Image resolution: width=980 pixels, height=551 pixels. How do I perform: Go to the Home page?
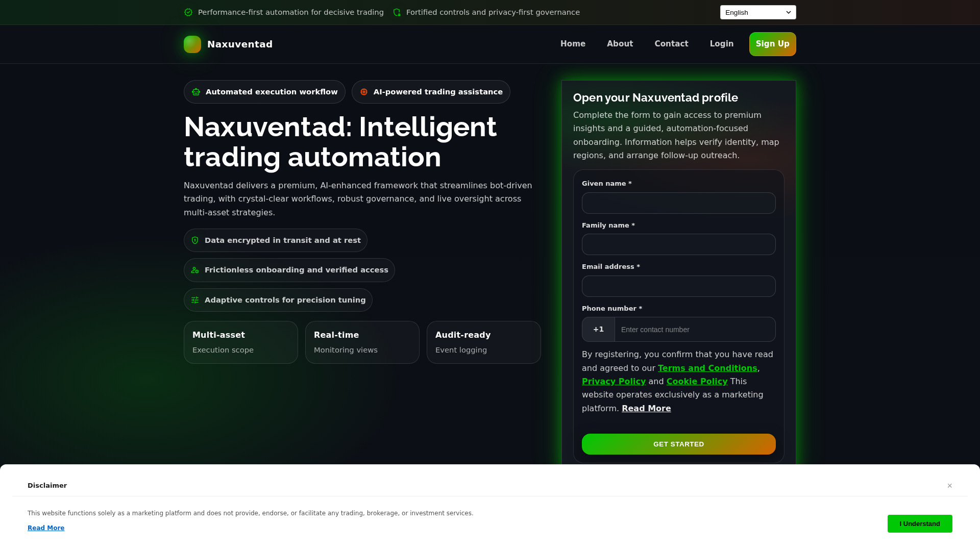point(573,44)
